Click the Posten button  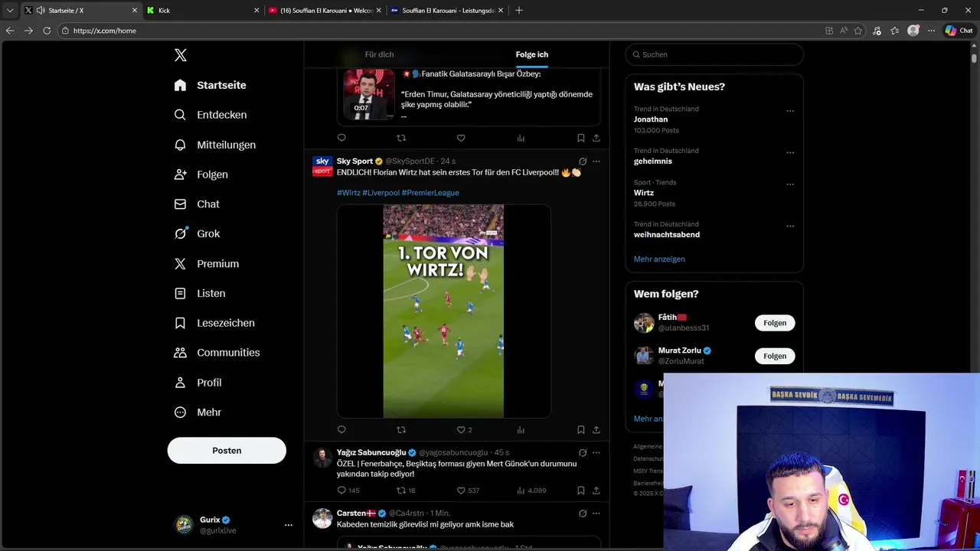click(x=227, y=451)
